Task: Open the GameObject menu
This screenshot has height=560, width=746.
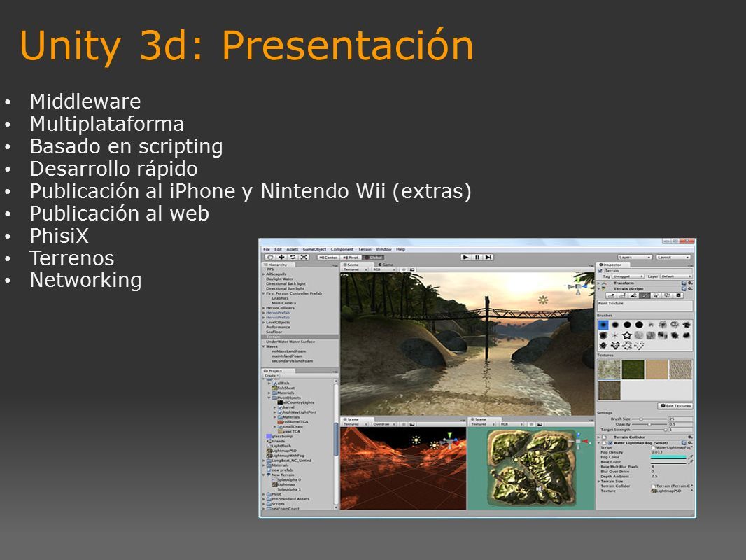Action: pos(314,249)
